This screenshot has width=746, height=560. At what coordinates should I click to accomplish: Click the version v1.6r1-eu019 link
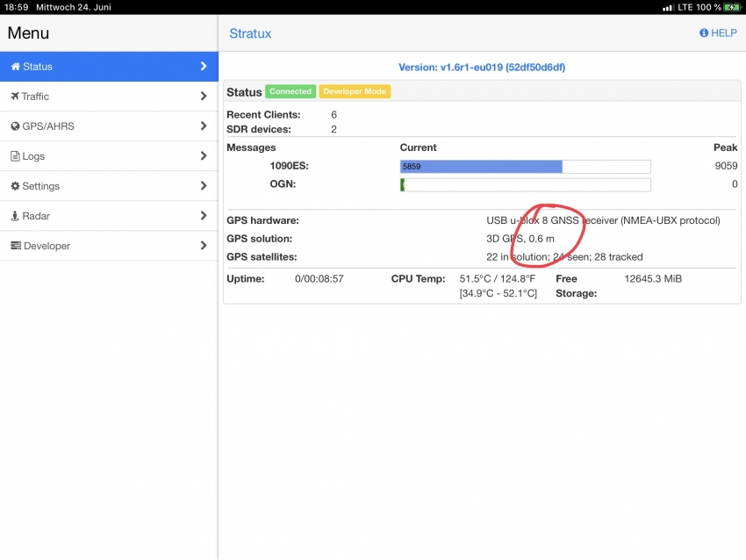pos(482,67)
